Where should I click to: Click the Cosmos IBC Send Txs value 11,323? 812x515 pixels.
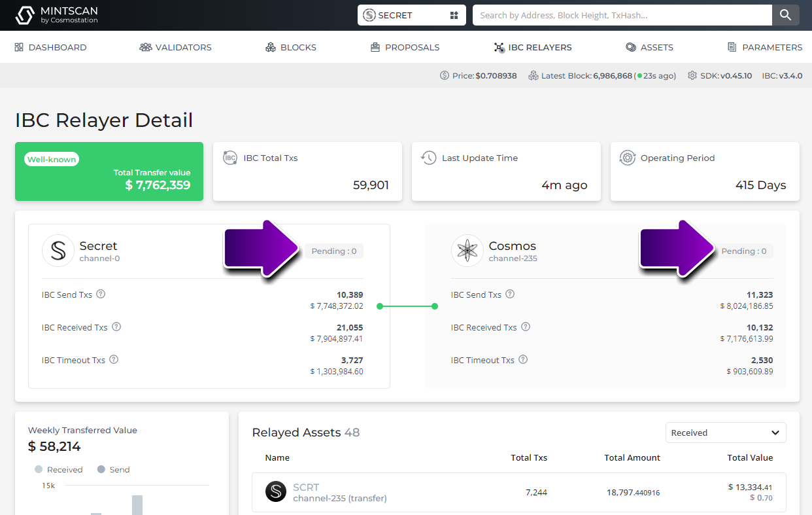coord(760,294)
